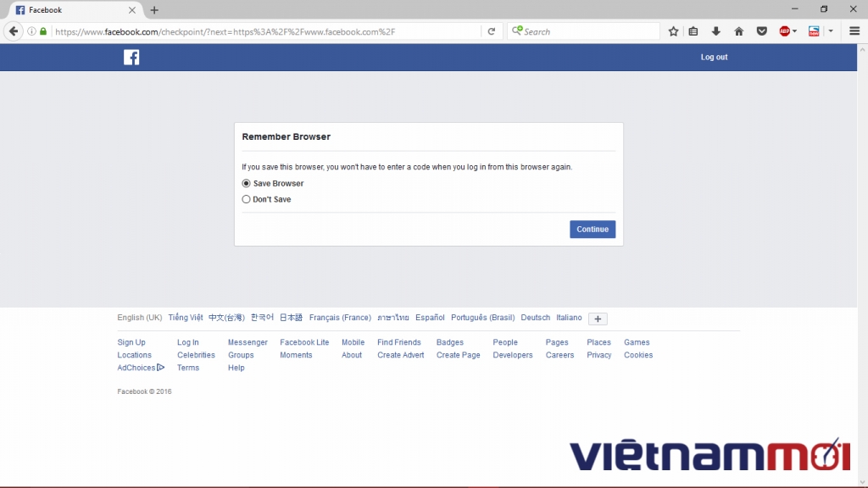Switch language to 日本語
The image size is (868, 488).
point(292,318)
